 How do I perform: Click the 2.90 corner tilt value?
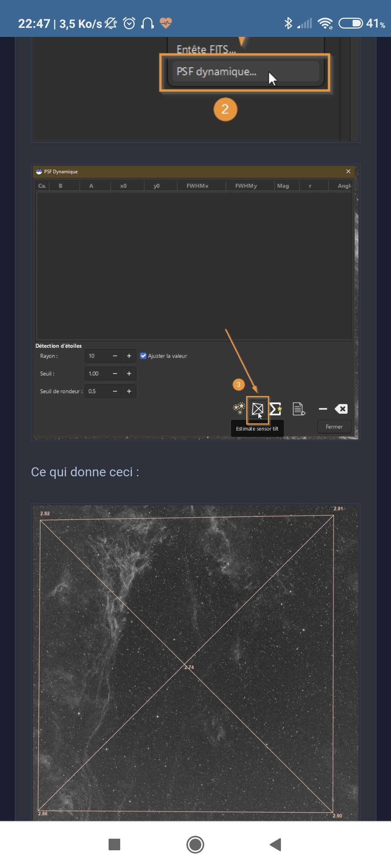[x=337, y=816]
